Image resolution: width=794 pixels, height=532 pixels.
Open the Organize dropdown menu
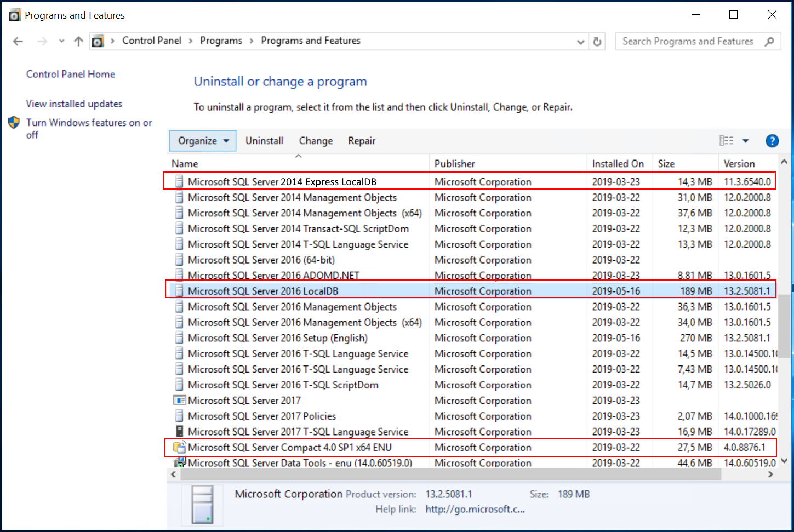[203, 141]
